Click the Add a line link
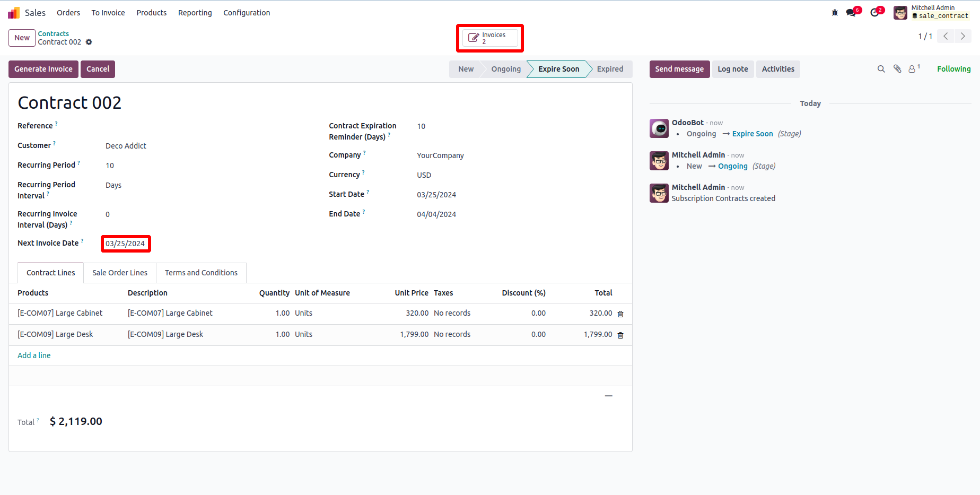 click(x=34, y=355)
